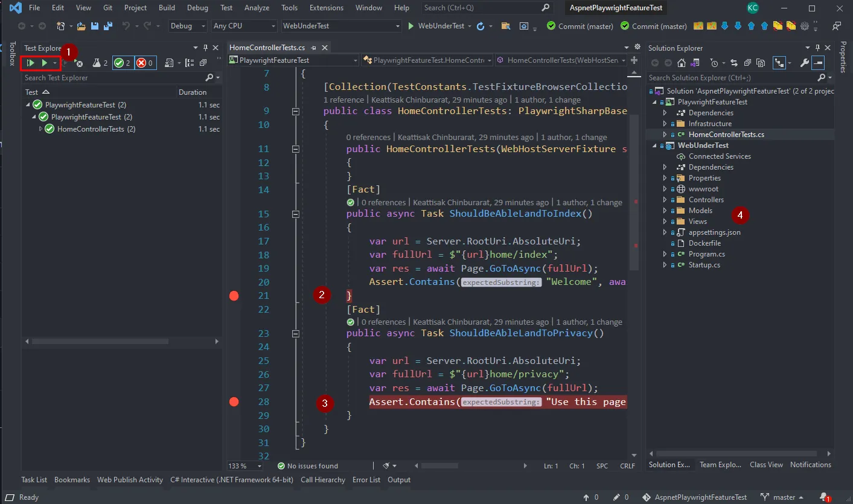Viewport: 853px width, 504px height.
Task: Toggle the failed tests filter
Action: click(144, 63)
